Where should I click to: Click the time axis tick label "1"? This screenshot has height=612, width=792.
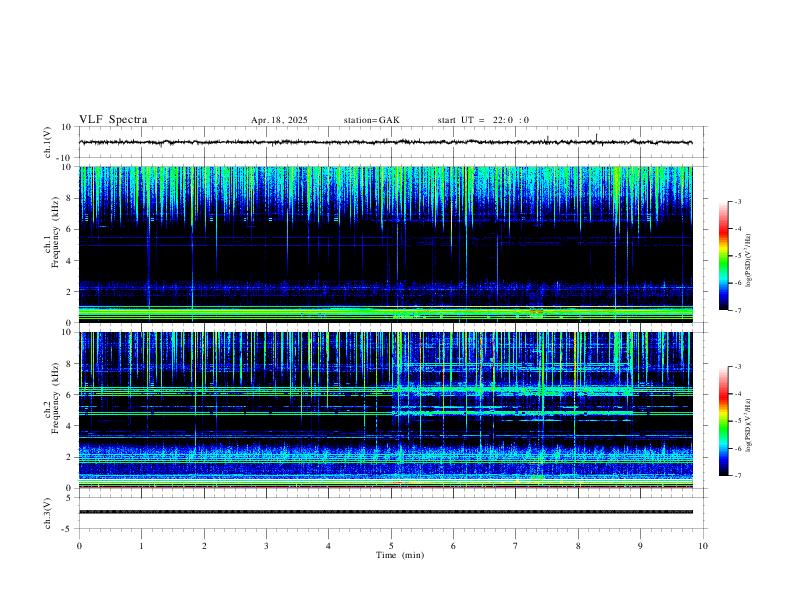pos(142,546)
